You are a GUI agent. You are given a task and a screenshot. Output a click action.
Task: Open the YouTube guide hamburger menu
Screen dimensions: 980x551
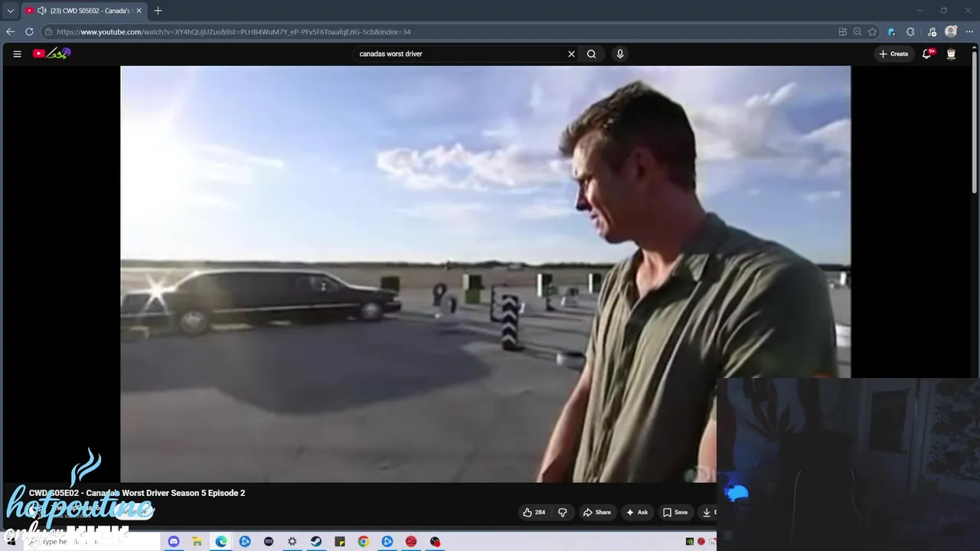17,54
